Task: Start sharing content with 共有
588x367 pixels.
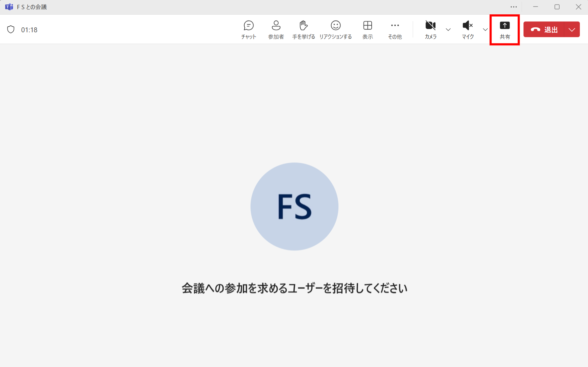Action: pos(505,29)
